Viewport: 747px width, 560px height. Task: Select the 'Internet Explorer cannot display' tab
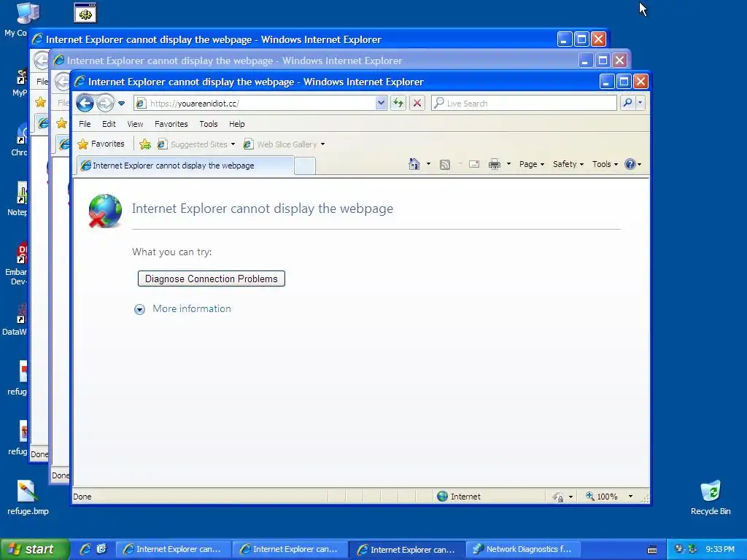(x=185, y=166)
